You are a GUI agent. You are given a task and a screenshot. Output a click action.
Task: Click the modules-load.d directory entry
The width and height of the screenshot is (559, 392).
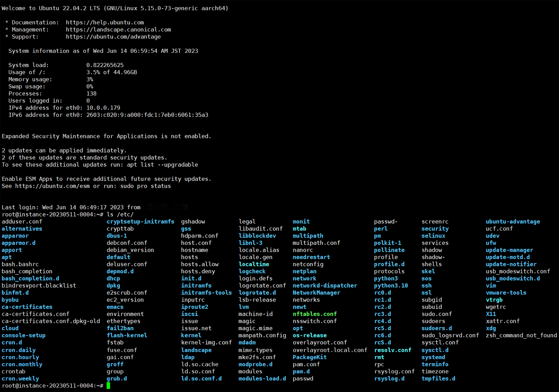[262, 378]
